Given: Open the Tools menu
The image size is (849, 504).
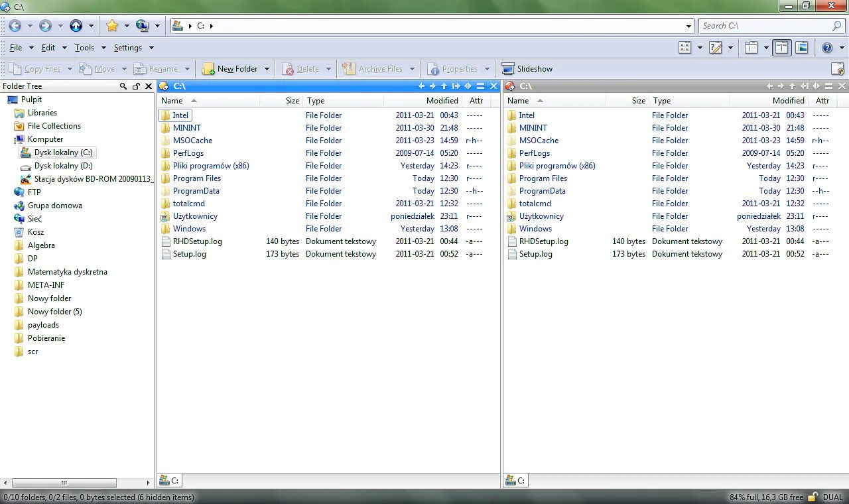Looking at the screenshot, I should coord(85,47).
